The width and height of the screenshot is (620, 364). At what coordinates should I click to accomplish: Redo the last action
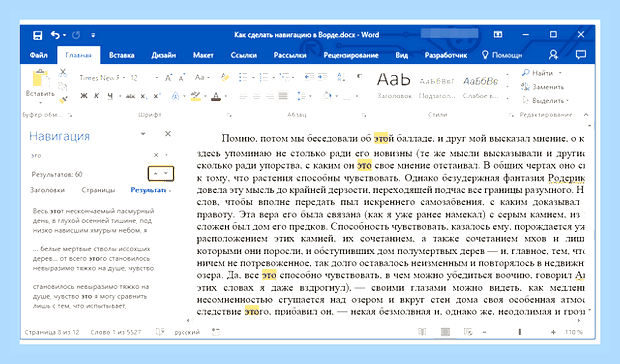tap(76, 35)
